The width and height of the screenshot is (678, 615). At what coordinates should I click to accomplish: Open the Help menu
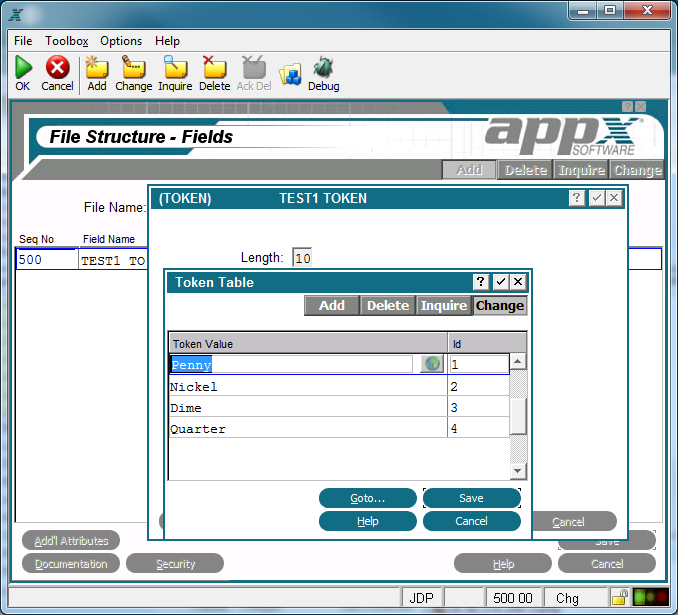coord(167,41)
